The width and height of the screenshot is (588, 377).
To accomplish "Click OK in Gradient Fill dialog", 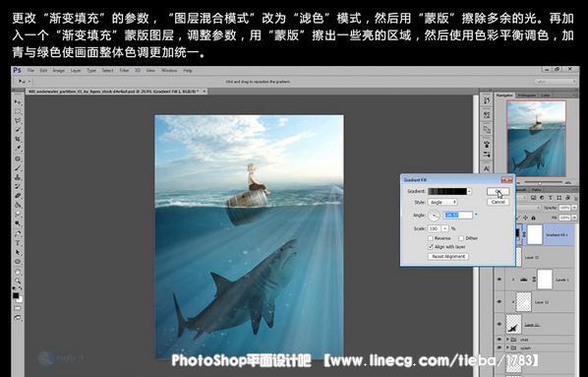I will [498, 192].
